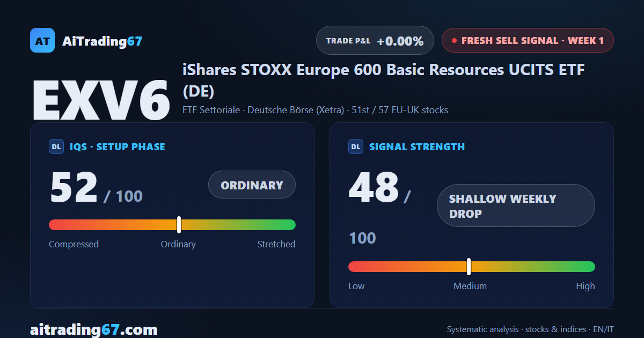Click the score value 52
Viewport: 644px width, 338px height.
74,188
